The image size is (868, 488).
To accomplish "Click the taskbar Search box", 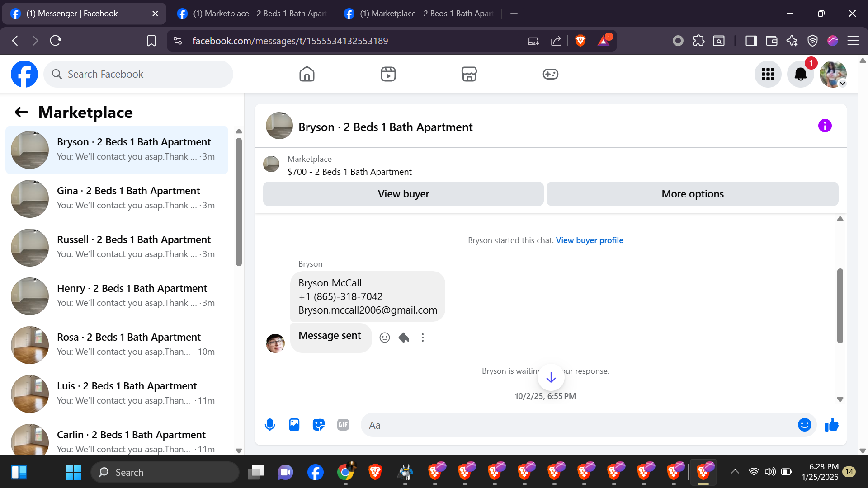I will coord(165,472).
